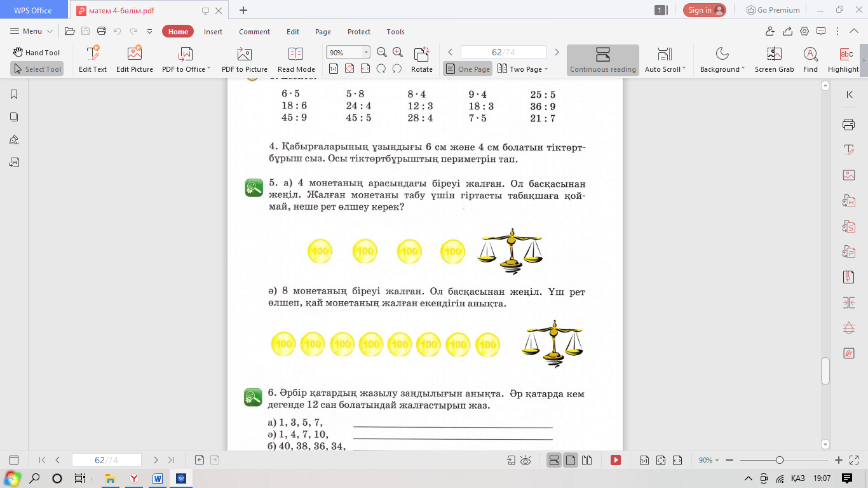Open the Edit Picture tool
This screenshot has width=868, height=488.
pos(134,54)
